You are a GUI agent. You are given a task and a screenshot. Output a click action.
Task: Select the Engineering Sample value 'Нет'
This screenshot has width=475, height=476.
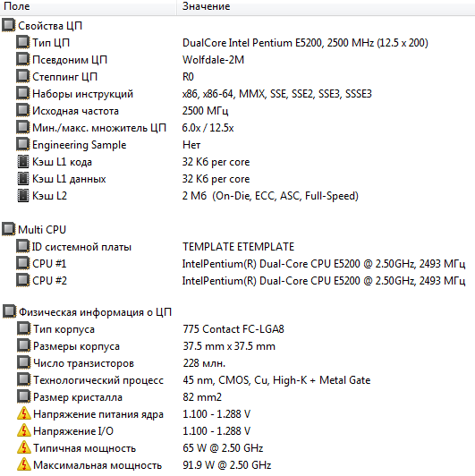(191, 145)
